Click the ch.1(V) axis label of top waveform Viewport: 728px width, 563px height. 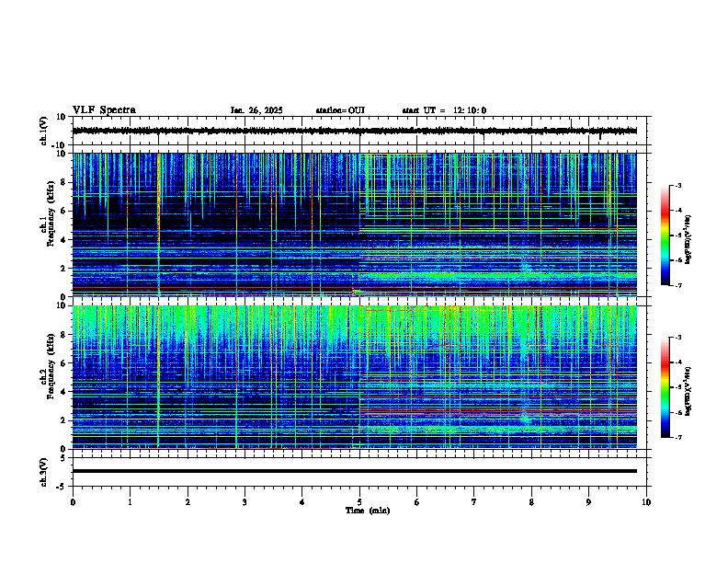[x=44, y=131]
